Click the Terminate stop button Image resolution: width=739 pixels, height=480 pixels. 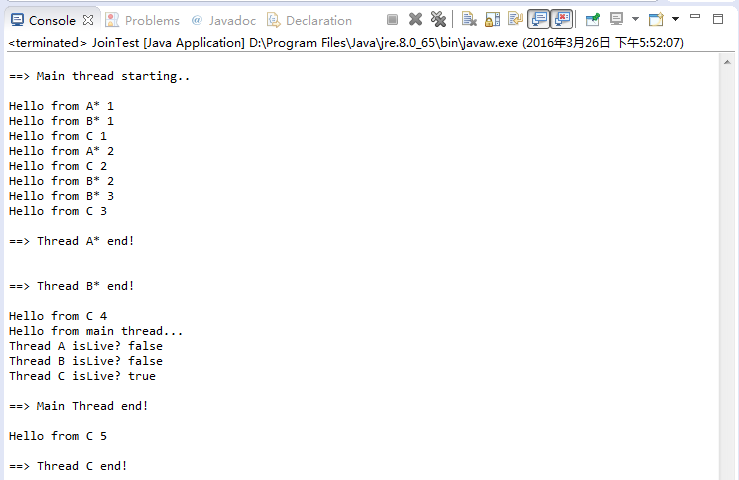pos(392,19)
